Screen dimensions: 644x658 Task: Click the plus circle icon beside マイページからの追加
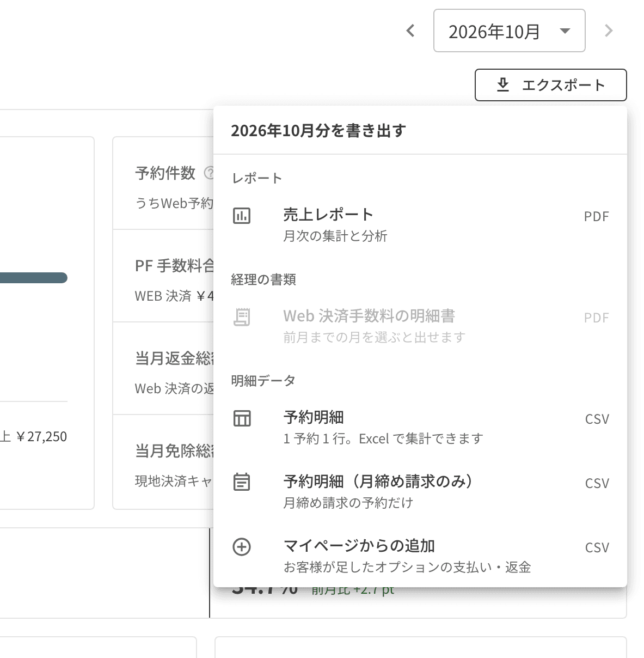(242, 547)
